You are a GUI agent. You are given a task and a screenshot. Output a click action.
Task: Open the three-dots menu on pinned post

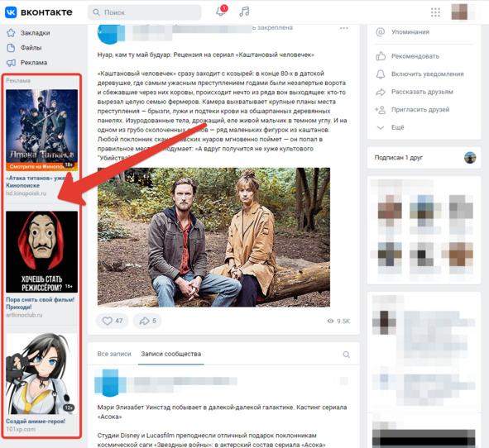[343, 28]
